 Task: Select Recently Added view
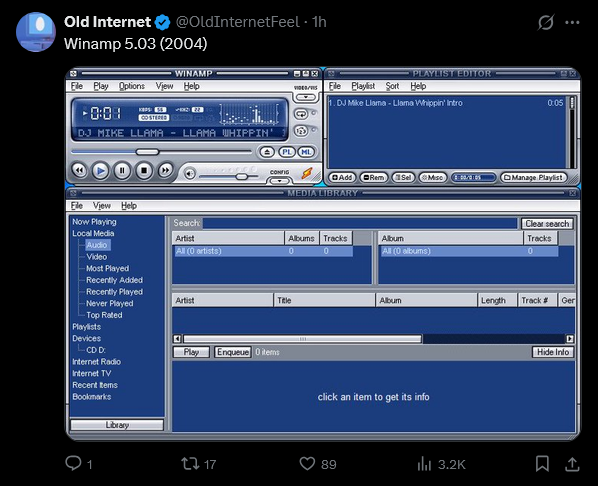point(114,280)
